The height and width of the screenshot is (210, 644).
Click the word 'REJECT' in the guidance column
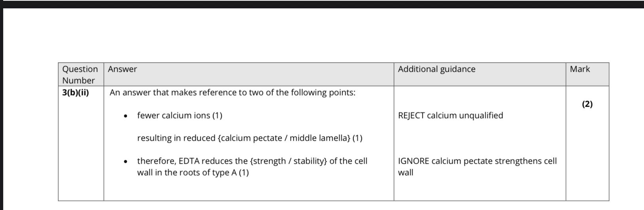pyautogui.click(x=411, y=116)
